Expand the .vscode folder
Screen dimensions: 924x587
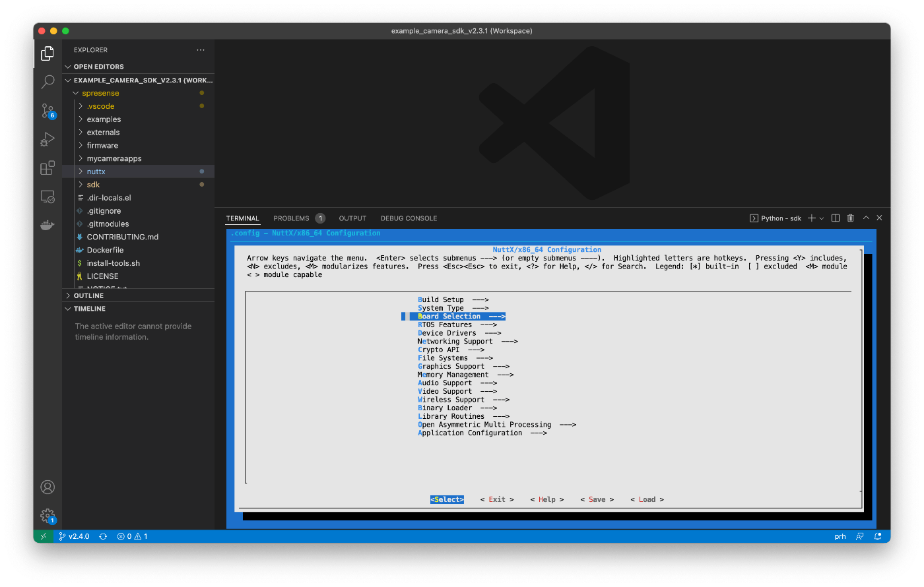(139, 106)
